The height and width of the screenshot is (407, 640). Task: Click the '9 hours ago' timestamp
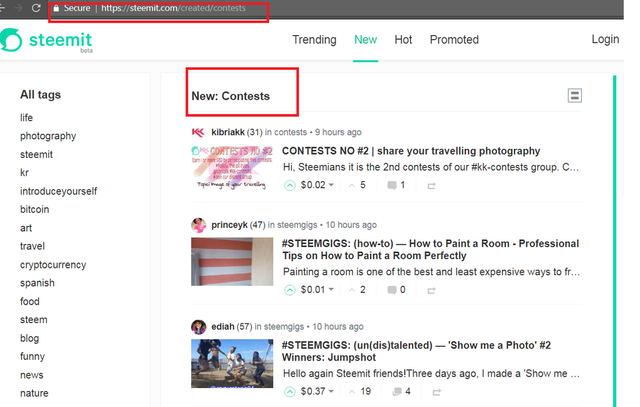click(338, 132)
